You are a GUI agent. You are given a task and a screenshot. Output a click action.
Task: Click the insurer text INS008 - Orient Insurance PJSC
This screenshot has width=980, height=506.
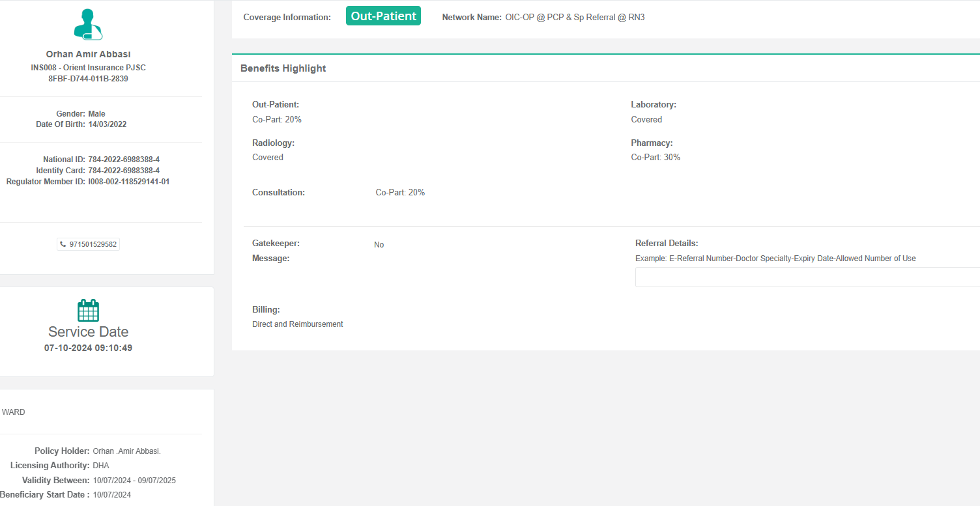pyautogui.click(x=89, y=68)
